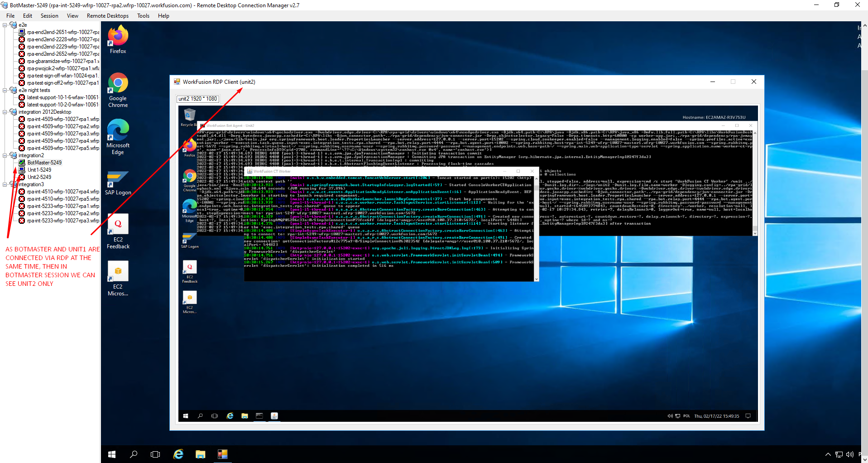
Task: Select rpa-end2end-2651-wfrp-10027 server
Action: coord(63,32)
